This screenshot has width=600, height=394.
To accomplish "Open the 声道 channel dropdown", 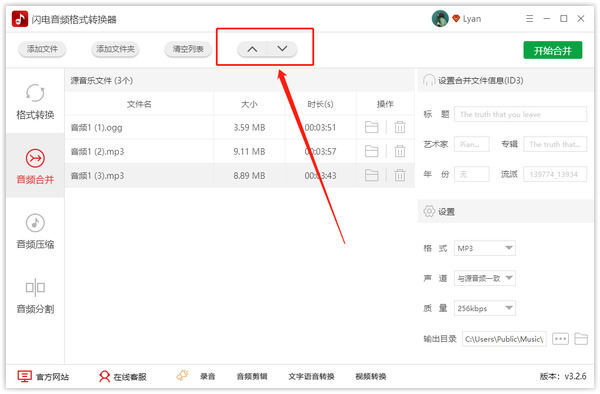I will pos(484,278).
